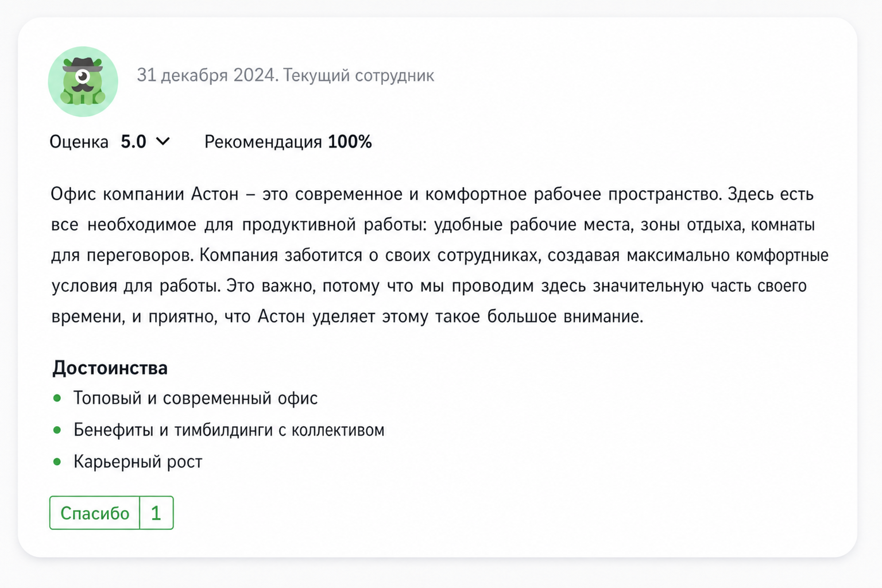This screenshot has height=588, width=882.
Task: Select the Карьерный рост item
Action: click(x=138, y=462)
